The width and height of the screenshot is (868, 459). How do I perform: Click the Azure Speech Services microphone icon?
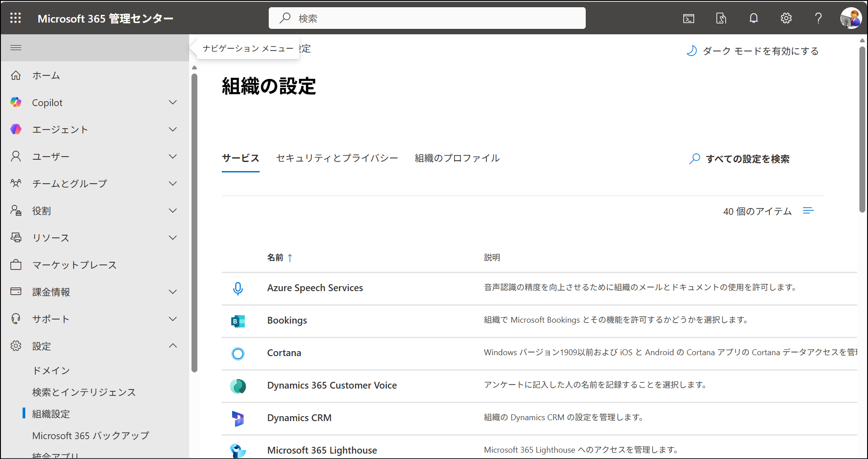click(238, 288)
